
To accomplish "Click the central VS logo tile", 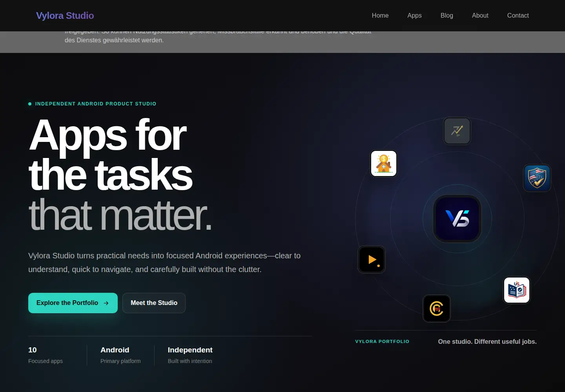I will [x=457, y=219].
